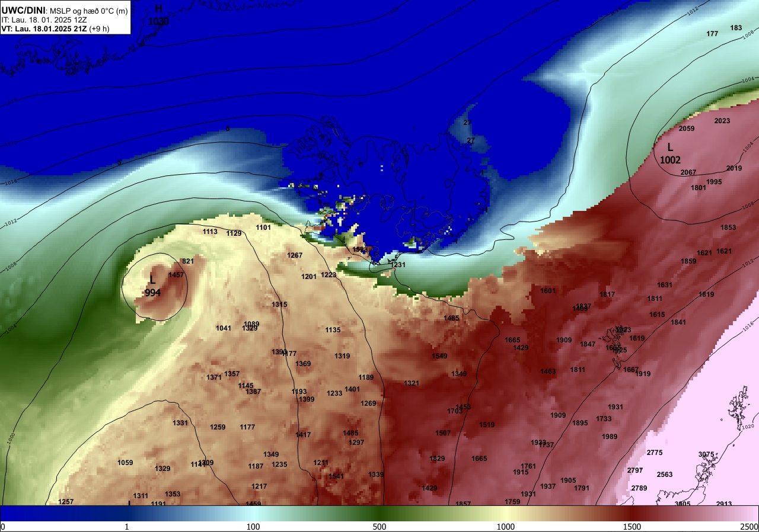Click the height value '1267'

click(x=295, y=255)
